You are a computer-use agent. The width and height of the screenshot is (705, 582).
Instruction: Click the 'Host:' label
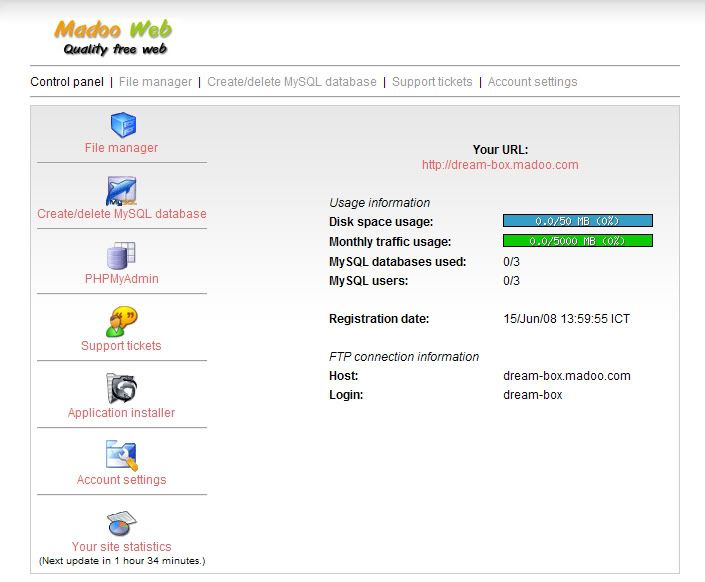pos(344,376)
